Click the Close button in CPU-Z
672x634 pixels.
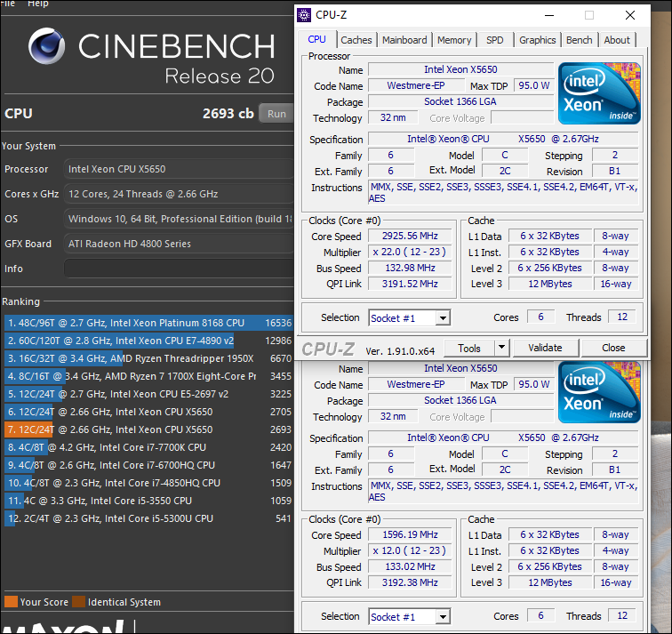click(613, 348)
